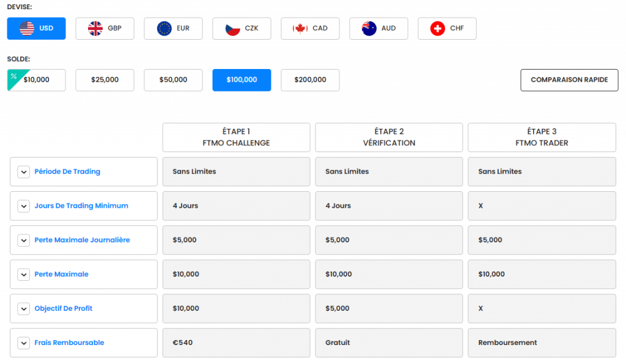Click the European Union flag icon
Image resolution: width=626 pixels, height=364 pixels.
pos(164,29)
